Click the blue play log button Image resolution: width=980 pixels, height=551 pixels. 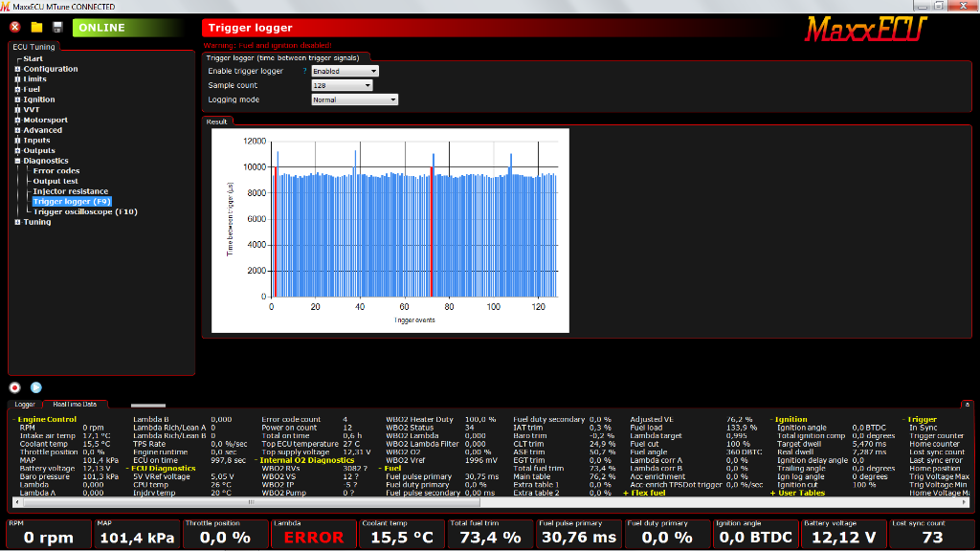(36, 388)
